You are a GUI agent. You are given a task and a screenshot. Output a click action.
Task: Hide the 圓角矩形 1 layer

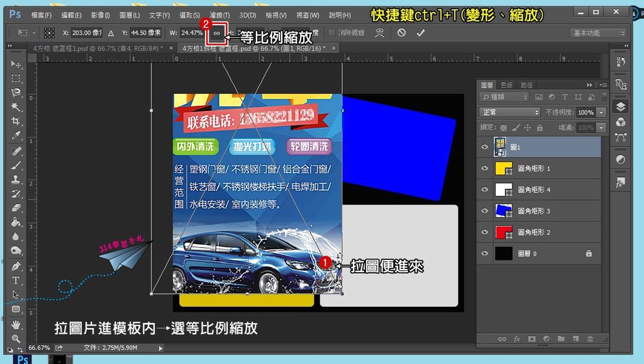pos(485,168)
